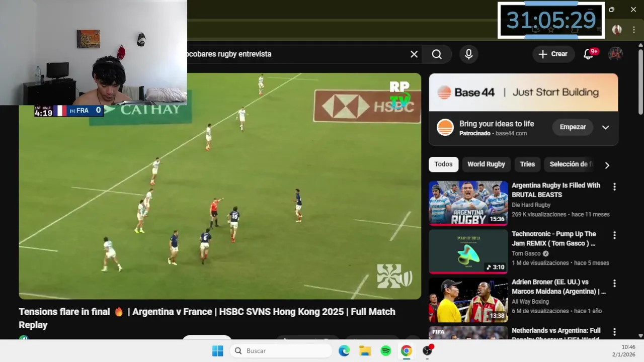Click the scrollbar up arrow
This screenshot has width=644, height=362.
point(640,45)
